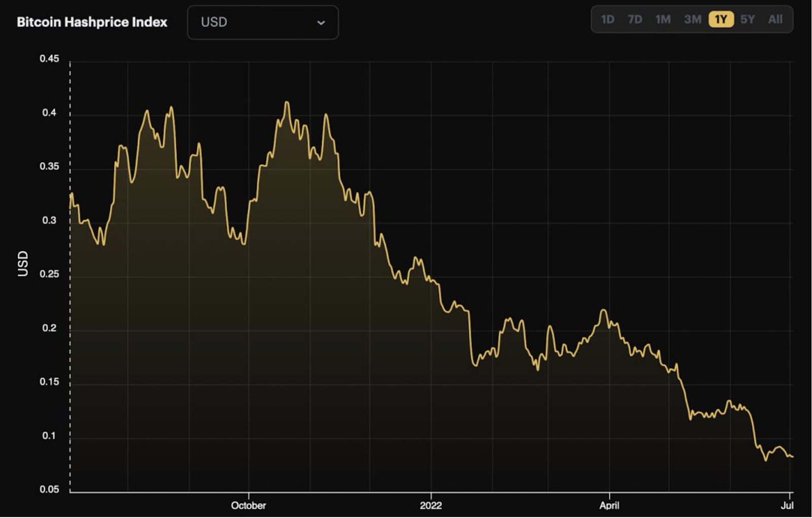This screenshot has height=518, width=812.
Task: Click the 2022 x-axis label
Action: (431, 505)
